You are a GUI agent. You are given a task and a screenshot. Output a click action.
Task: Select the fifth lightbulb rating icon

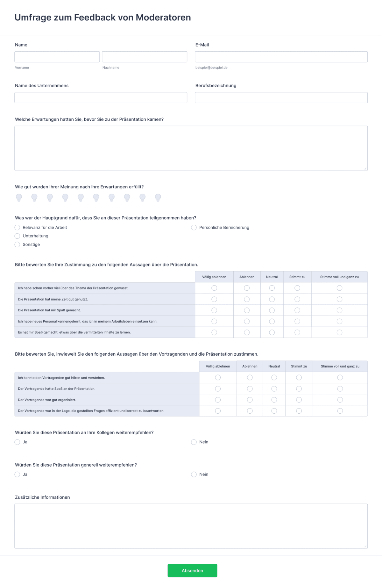(x=81, y=197)
